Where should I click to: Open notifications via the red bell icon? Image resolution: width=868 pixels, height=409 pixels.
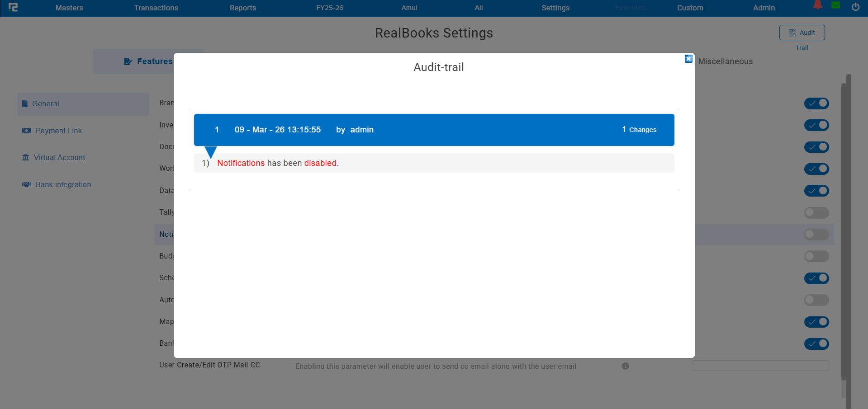pyautogui.click(x=817, y=5)
